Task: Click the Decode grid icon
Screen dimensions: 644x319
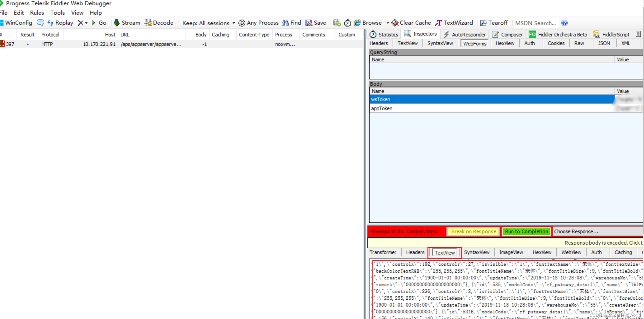Action: pos(148,23)
